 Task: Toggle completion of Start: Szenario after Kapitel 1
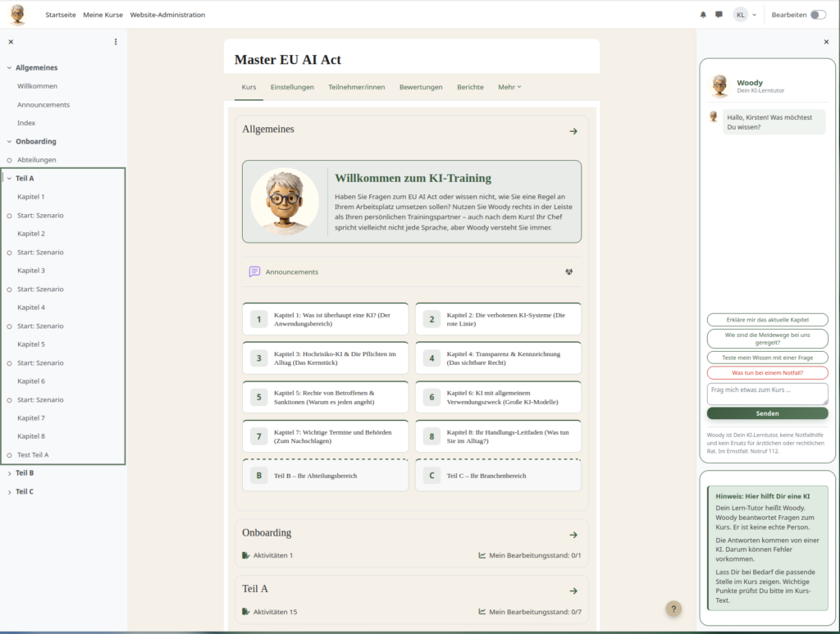tap(9, 216)
